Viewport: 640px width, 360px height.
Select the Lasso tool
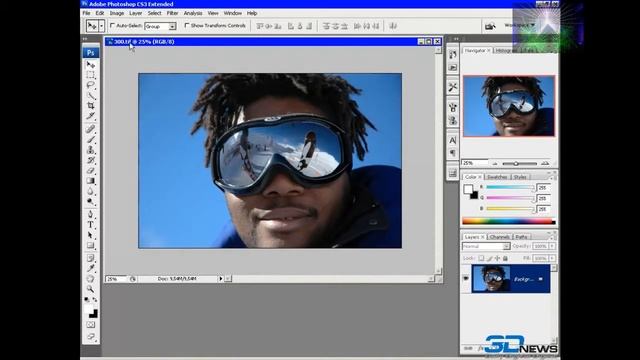pos(91,85)
